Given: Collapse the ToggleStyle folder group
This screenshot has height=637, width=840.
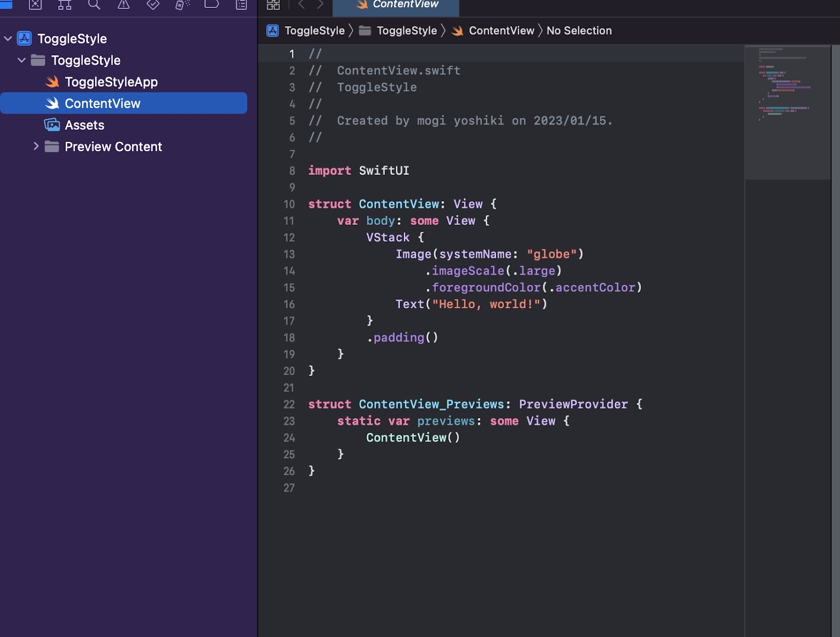Looking at the screenshot, I should coord(22,60).
